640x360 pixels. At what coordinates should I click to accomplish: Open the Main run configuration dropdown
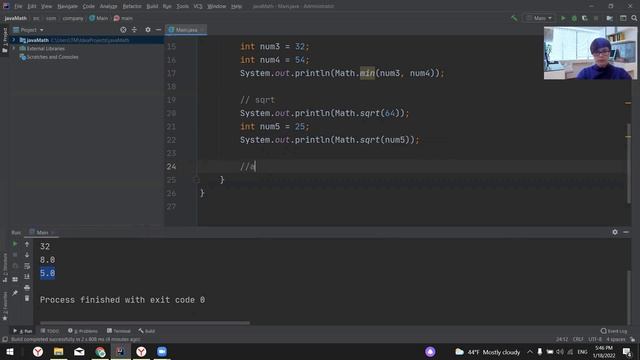[540, 18]
